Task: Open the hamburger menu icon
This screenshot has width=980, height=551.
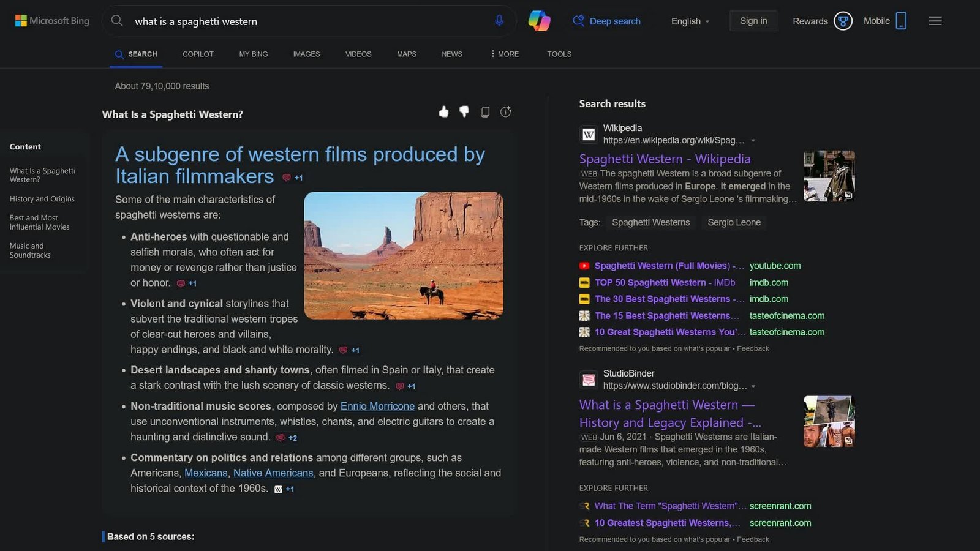Action: coord(935,20)
